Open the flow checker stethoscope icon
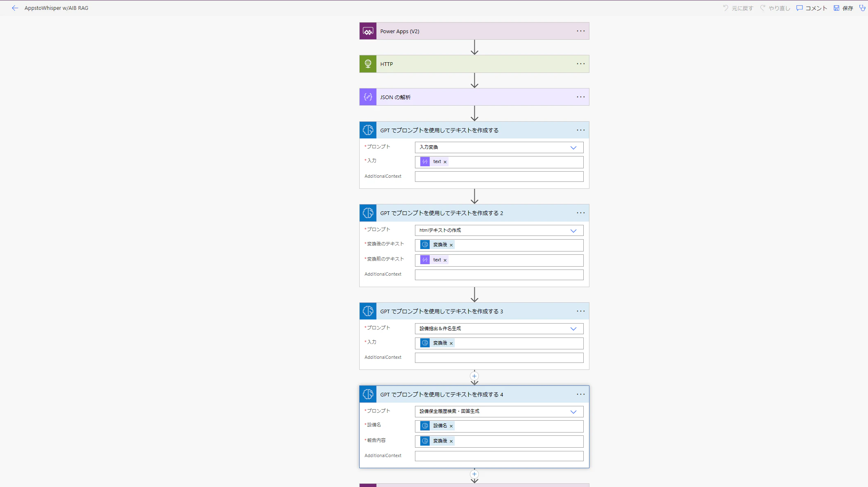Screen dimensions: 868x487 point(862,8)
